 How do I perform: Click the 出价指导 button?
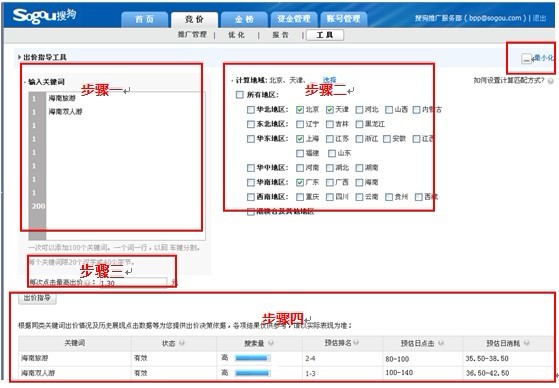pos(37,298)
